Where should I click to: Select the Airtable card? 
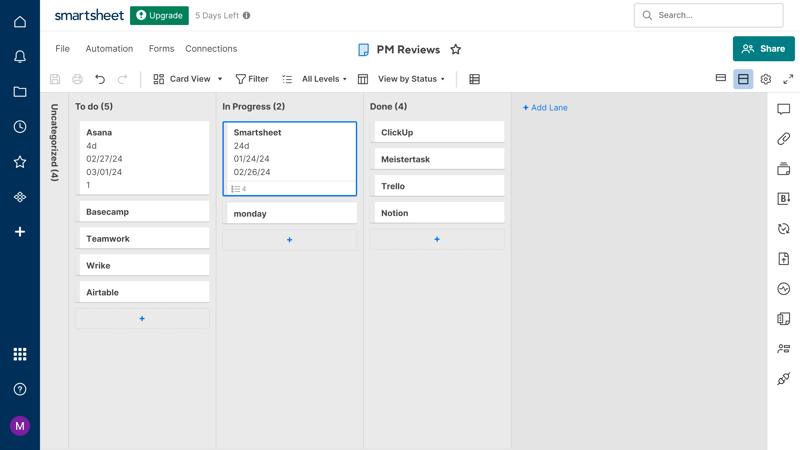(x=142, y=292)
